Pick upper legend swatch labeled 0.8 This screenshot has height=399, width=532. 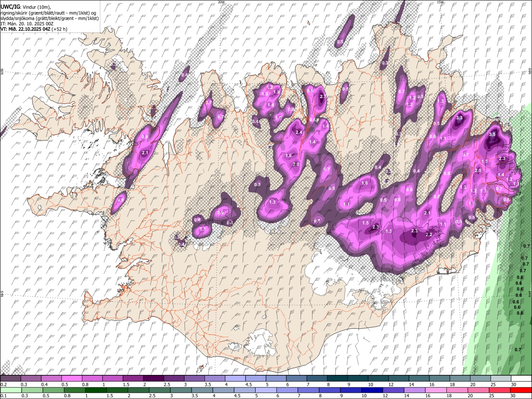point(92,378)
